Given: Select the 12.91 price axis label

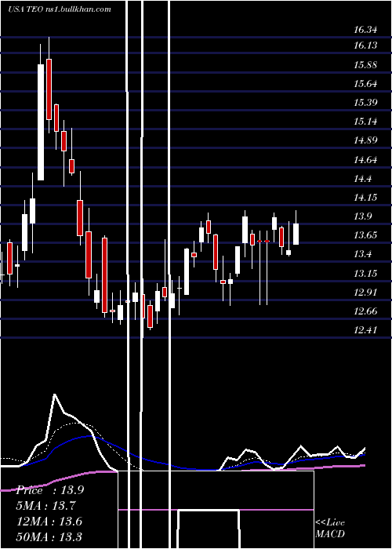Looking at the screenshot, I should click(365, 293).
